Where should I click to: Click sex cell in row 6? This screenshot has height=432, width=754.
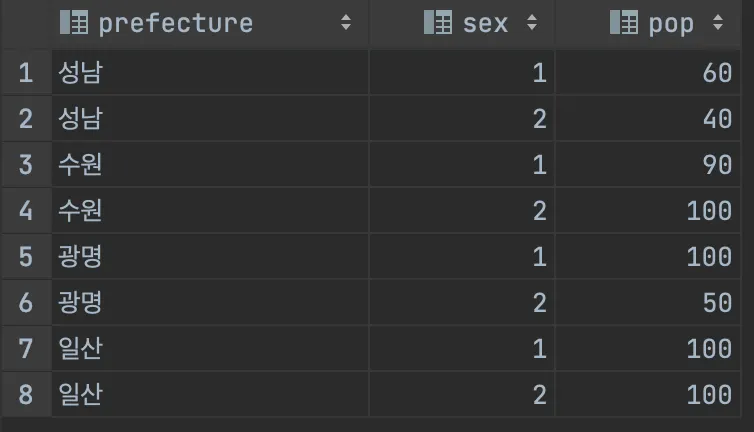[539, 303]
